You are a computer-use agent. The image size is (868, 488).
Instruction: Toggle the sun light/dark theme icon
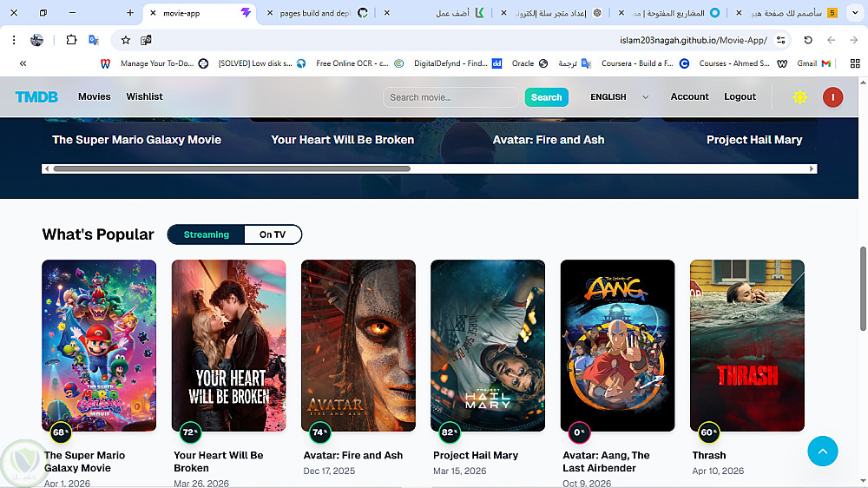pos(799,97)
